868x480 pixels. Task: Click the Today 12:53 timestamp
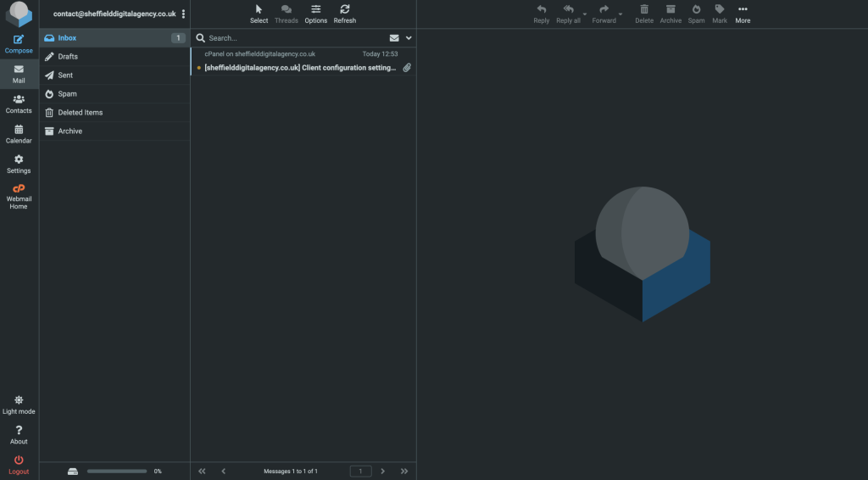(380, 53)
